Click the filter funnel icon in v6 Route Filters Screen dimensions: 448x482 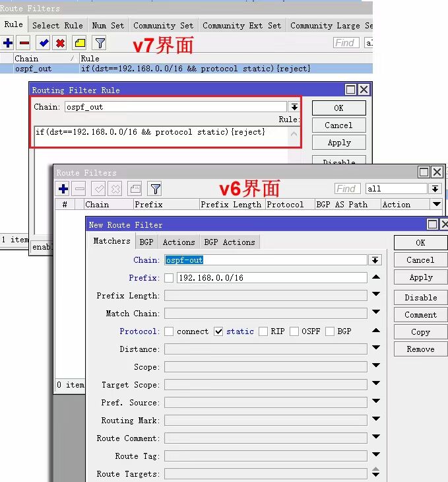pos(154,189)
